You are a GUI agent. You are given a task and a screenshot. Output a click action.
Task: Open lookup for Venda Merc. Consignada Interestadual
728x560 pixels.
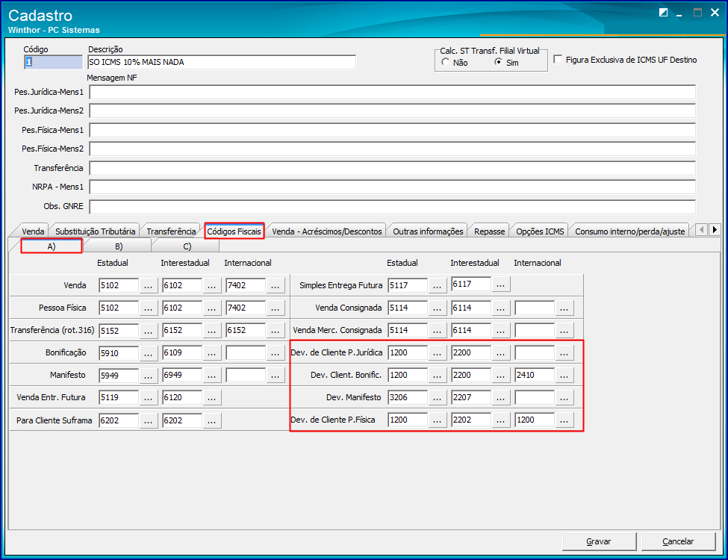(500, 331)
